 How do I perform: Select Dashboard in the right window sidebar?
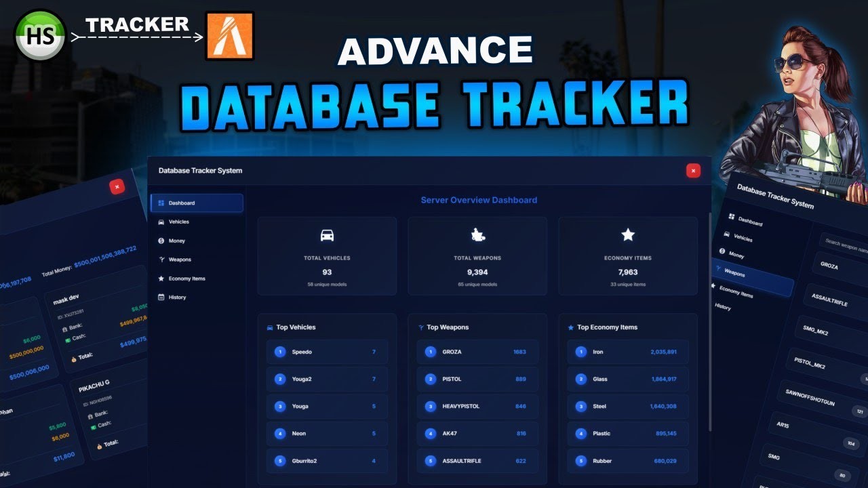click(x=750, y=221)
